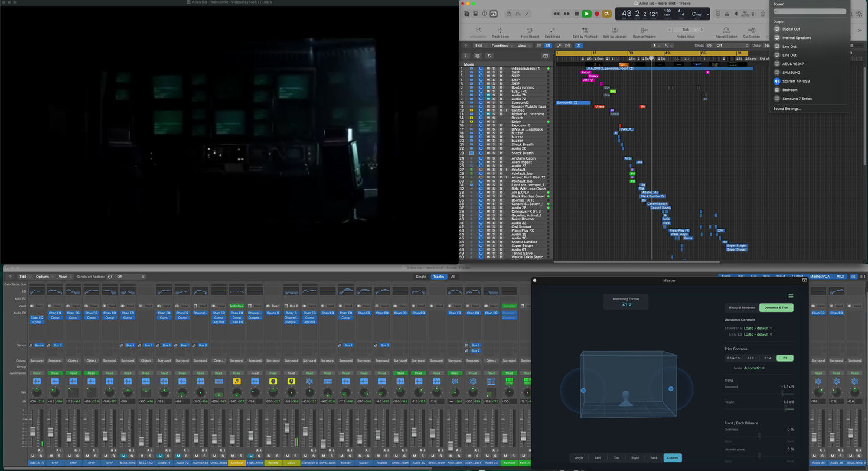The width and height of the screenshot is (868, 471).
Task: Click Split by Locators icon
Action: (615, 30)
